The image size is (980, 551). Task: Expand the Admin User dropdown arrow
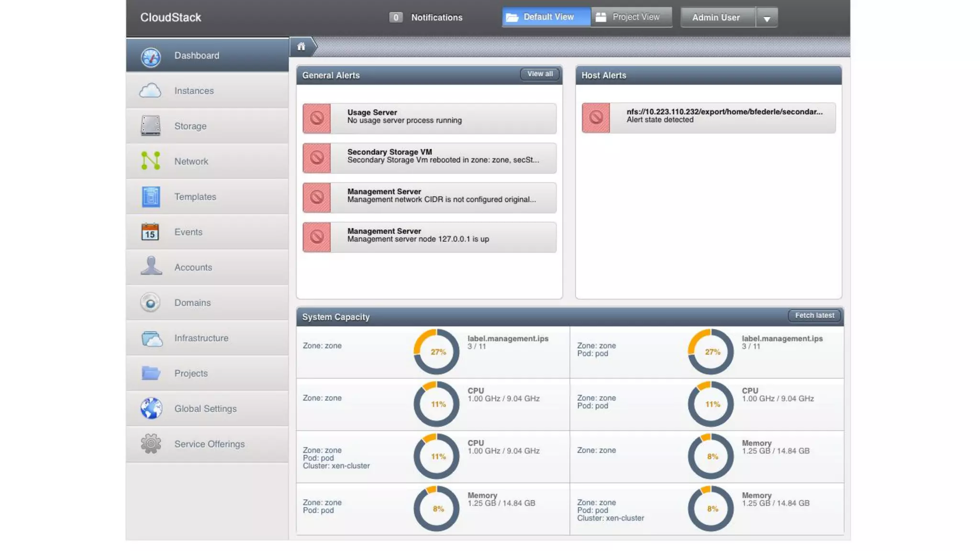(x=767, y=18)
